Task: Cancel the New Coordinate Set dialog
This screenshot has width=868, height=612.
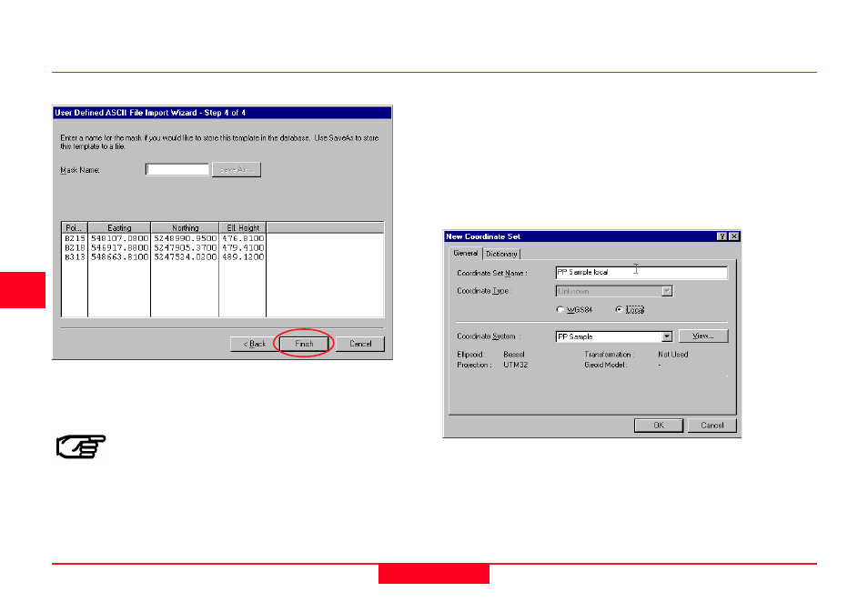Action: (x=712, y=426)
